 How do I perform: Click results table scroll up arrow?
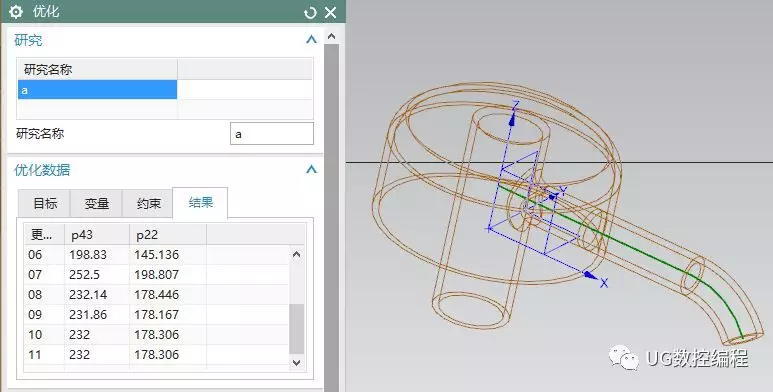296,254
